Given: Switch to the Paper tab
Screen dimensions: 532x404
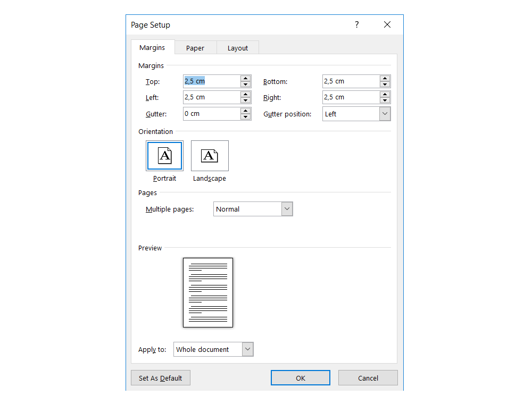Looking at the screenshot, I should [195, 48].
